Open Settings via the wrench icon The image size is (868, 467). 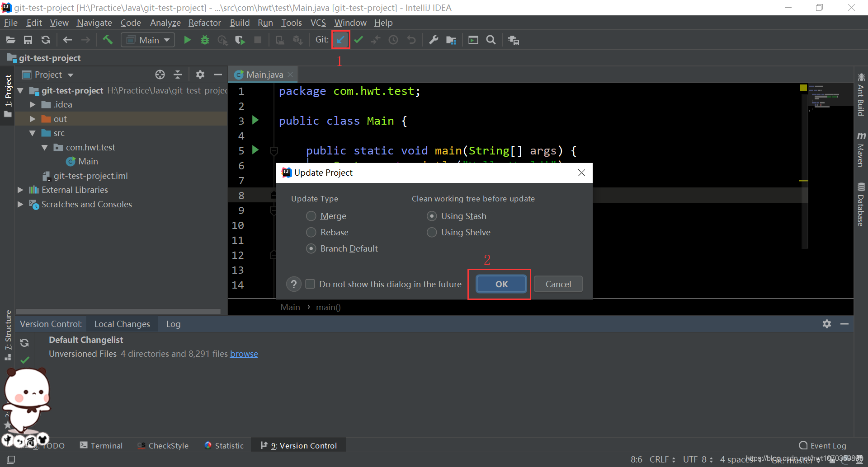click(434, 40)
